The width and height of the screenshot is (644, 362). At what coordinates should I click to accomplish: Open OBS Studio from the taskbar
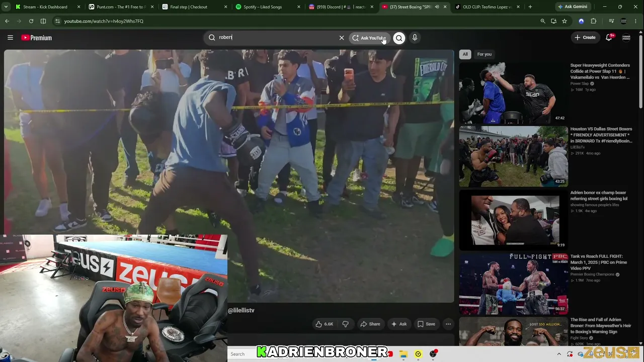(433, 354)
